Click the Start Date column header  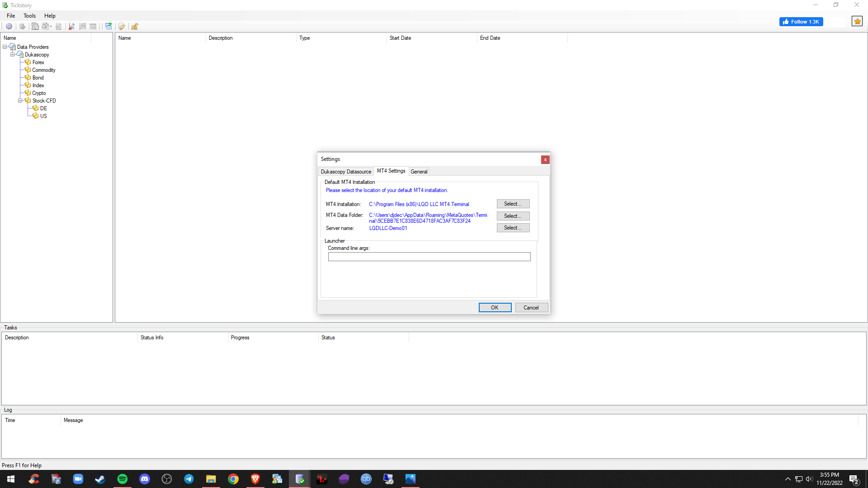click(x=432, y=38)
